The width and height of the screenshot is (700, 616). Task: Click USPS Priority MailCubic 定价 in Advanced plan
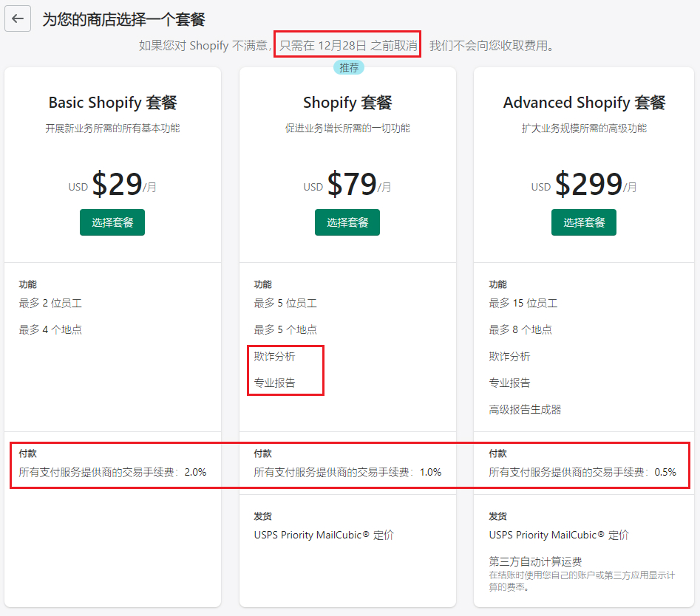coord(559,535)
